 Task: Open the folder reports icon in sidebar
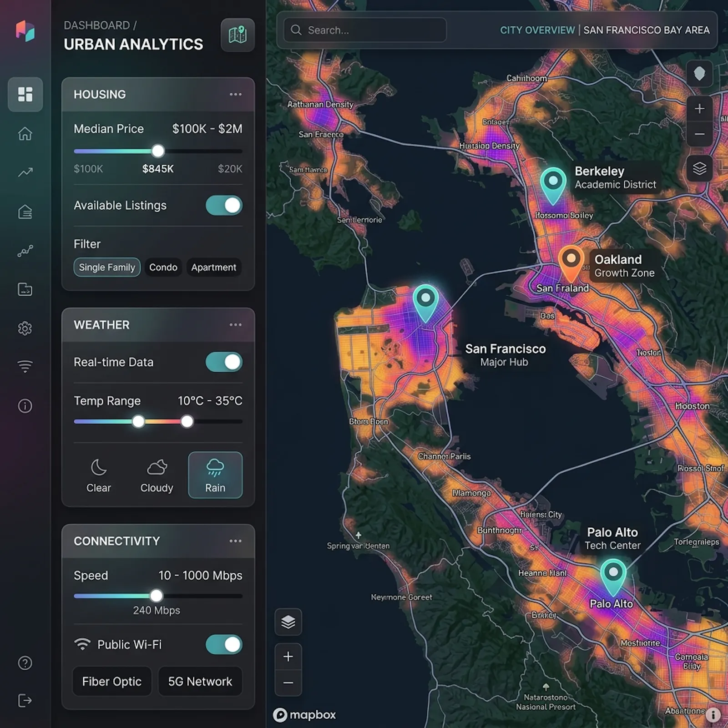[x=25, y=289]
